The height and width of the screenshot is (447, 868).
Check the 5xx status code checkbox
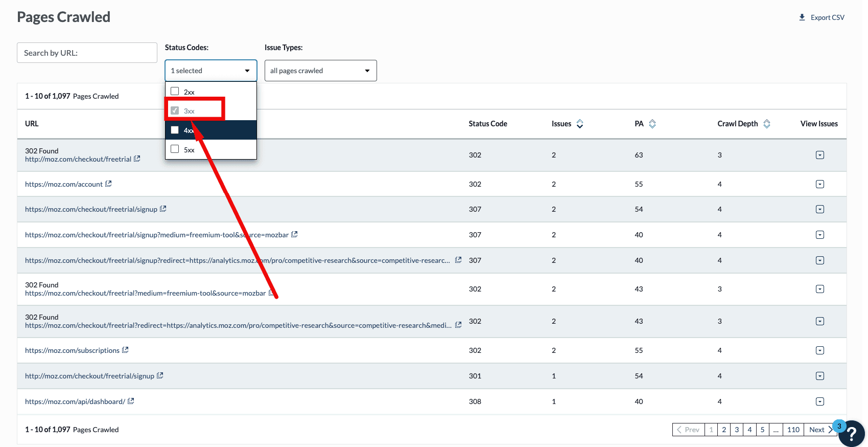[x=175, y=149]
